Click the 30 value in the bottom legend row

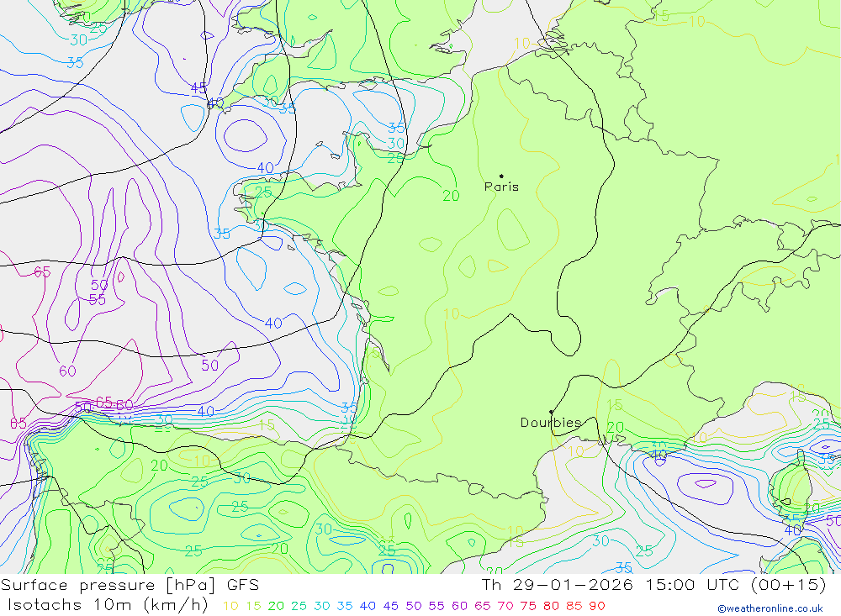(322, 606)
